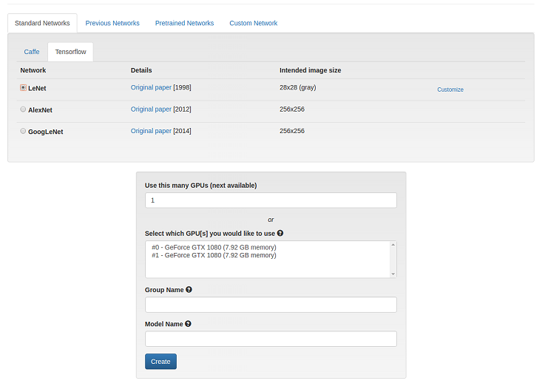Image resolution: width=545 pixels, height=392 pixels.
Task: Select GPU #0 GeForce GTX 1080
Action: pos(214,247)
